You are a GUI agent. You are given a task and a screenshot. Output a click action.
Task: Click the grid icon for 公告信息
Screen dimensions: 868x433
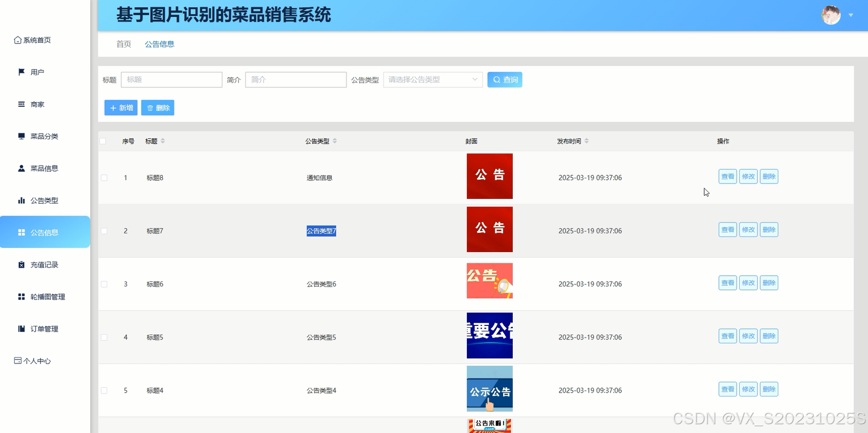click(21, 233)
